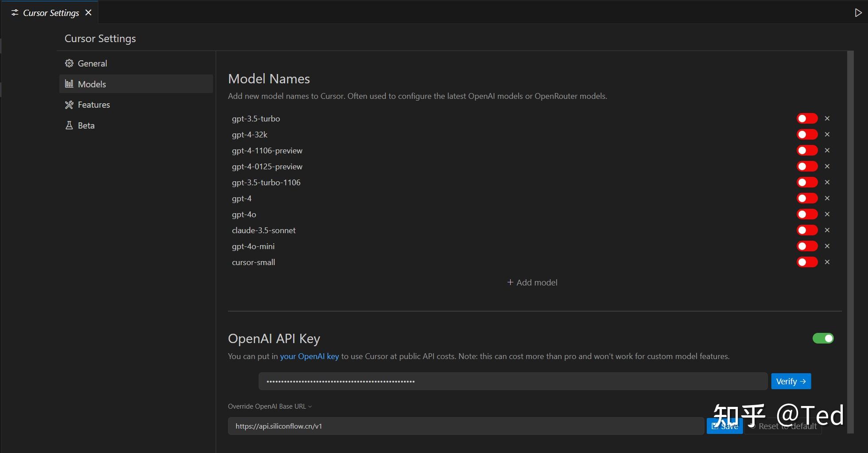Switch to the Features settings page
Viewport: 868px width, 453px height.
(x=93, y=105)
